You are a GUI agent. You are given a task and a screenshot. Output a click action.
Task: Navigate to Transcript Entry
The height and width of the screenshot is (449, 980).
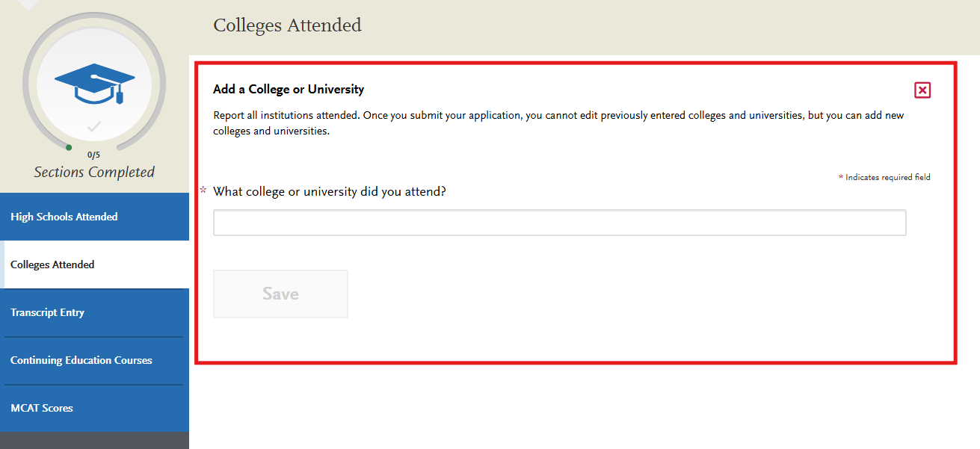(x=48, y=312)
